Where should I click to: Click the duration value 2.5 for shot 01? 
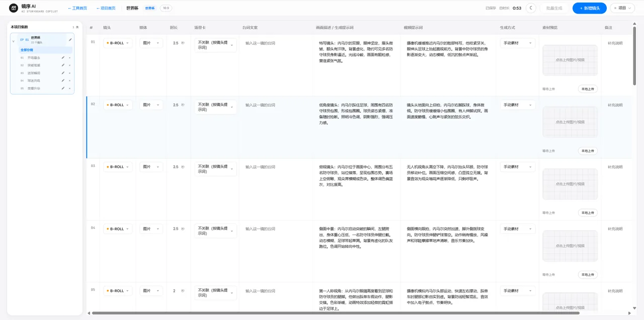coord(176,43)
